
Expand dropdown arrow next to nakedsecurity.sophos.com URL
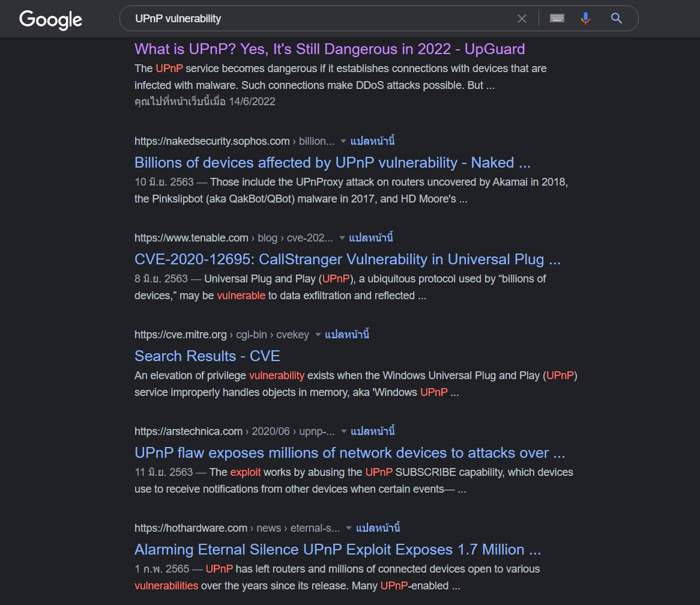point(343,141)
